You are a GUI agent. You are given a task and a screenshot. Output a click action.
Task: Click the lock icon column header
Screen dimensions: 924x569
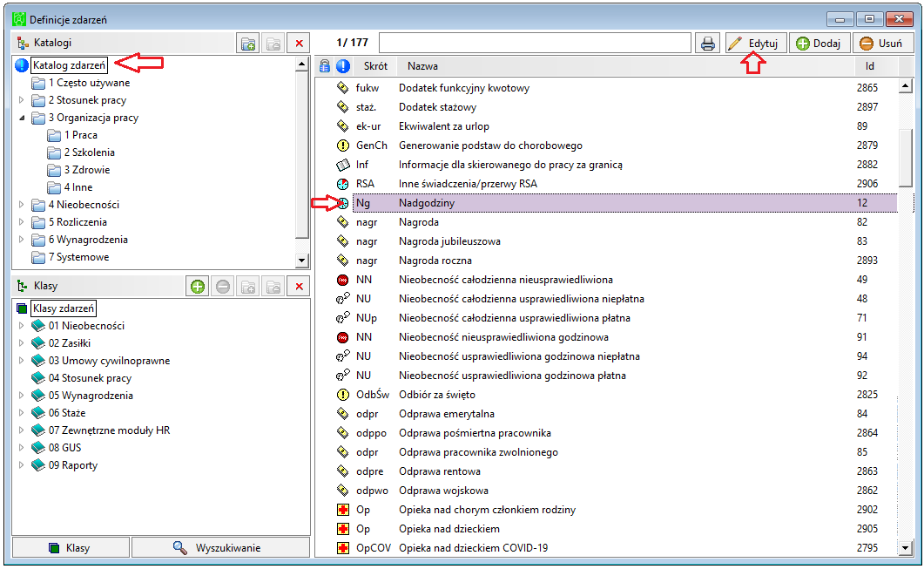[x=324, y=66]
